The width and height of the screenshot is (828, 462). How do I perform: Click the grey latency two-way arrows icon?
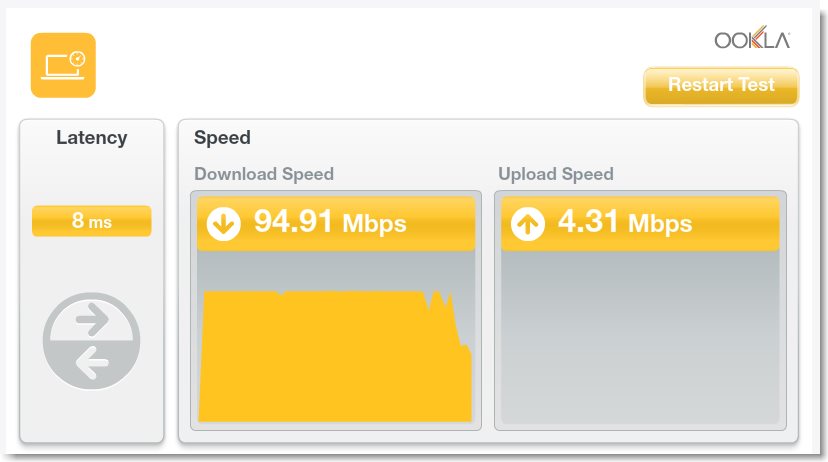point(91,341)
